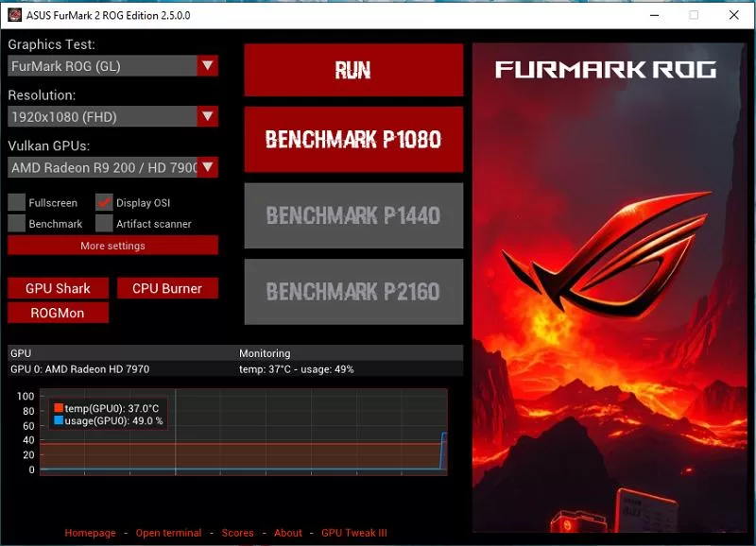Image resolution: width=756 pixels, height=546 pixels.
Task: Click the RUN button
Action: click(353, 70)
